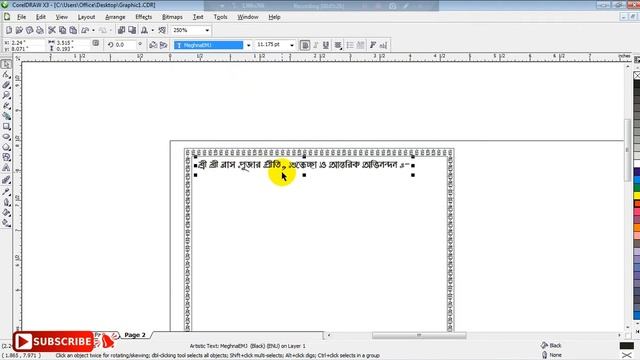Select the Rectangle tool
The height and width of the screenshot is (360, 640).
click(x=6, y=127)
